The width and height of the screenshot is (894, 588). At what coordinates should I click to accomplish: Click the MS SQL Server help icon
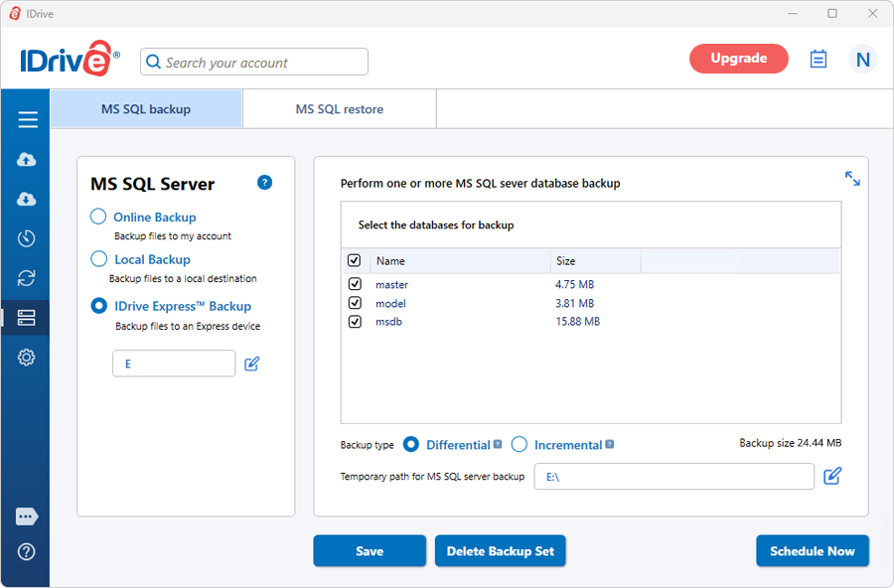tap(264, 183)
